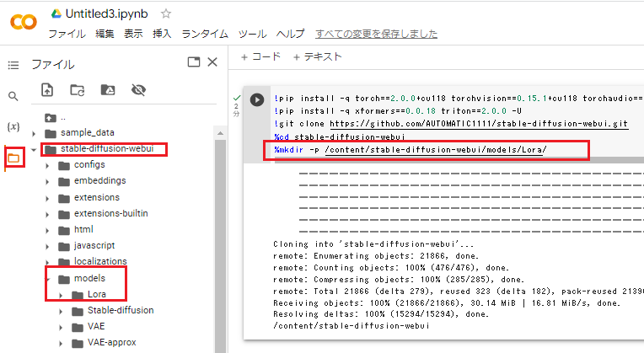This screenshot has height=353, width=644.
Task: Open the ファイル menu
Action: [x=66, y=34]
